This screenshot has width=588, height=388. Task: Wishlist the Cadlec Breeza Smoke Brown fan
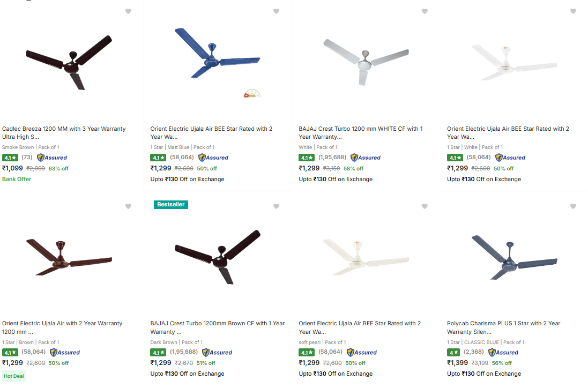(128, 11)
